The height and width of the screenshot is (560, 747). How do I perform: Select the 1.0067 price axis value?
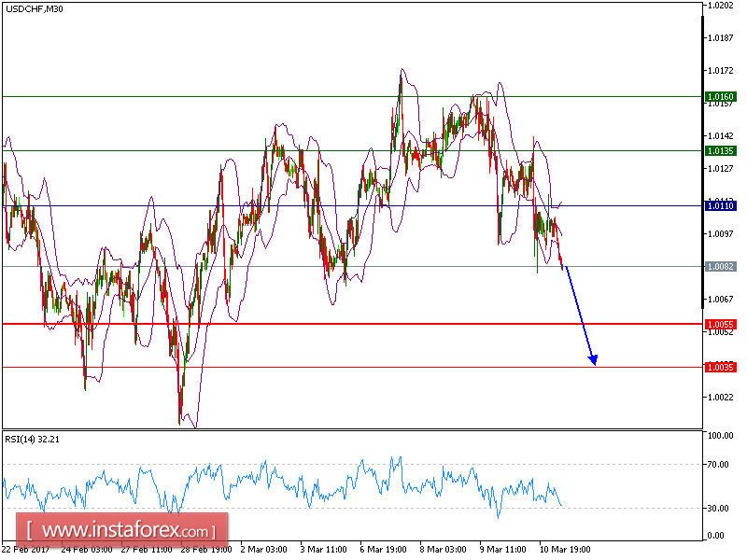pyautogui.click(x=720, y=299)
